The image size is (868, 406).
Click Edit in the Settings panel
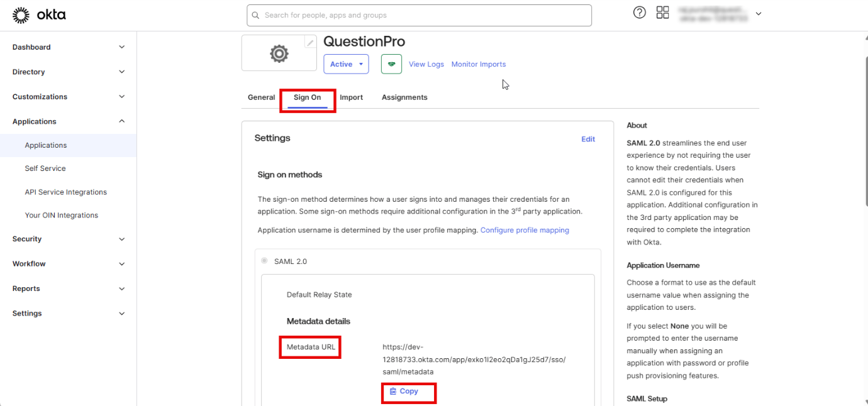pyautogui.click(x=588, y=140)
